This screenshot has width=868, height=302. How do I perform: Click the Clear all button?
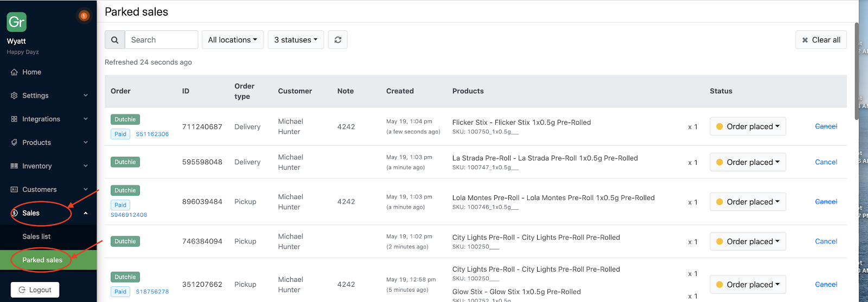click(x=821, y=40)
